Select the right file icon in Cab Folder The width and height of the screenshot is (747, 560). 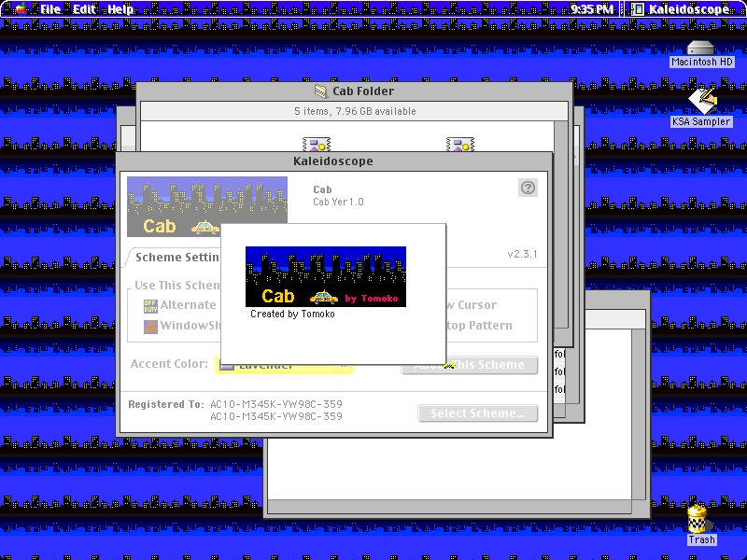tap(459, 145)
